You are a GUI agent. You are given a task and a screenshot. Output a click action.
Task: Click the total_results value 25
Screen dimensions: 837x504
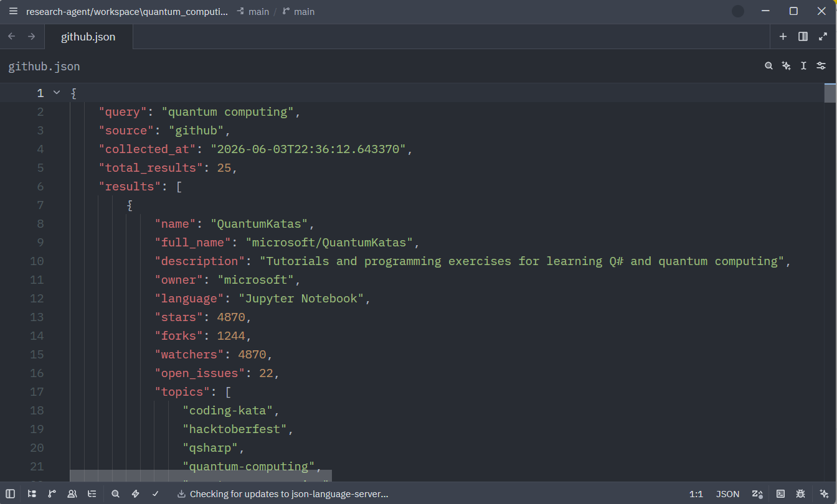pyautogui.click(x=224, y=168)
